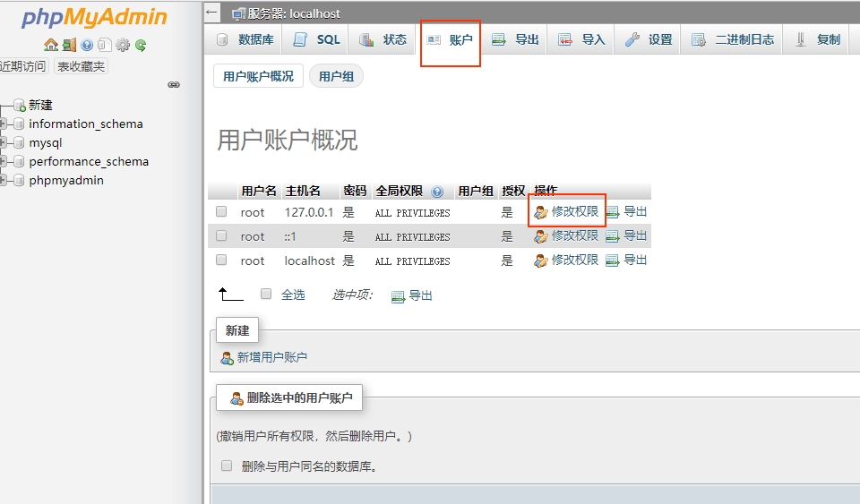Check the box for root 127.0.0.1 row
This screenshot has width=860, height=504.
point(221,212)
